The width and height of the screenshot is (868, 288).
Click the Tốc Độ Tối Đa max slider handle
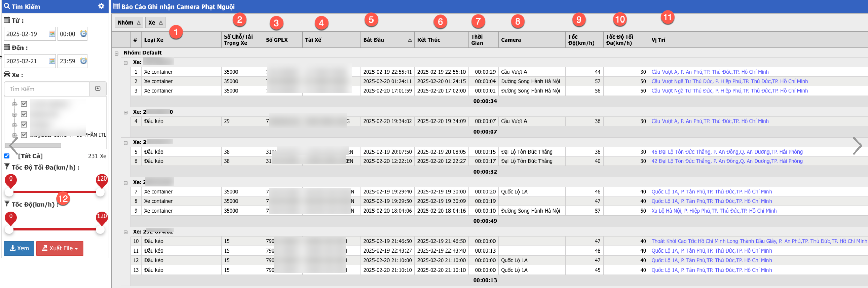coord(100,192)
